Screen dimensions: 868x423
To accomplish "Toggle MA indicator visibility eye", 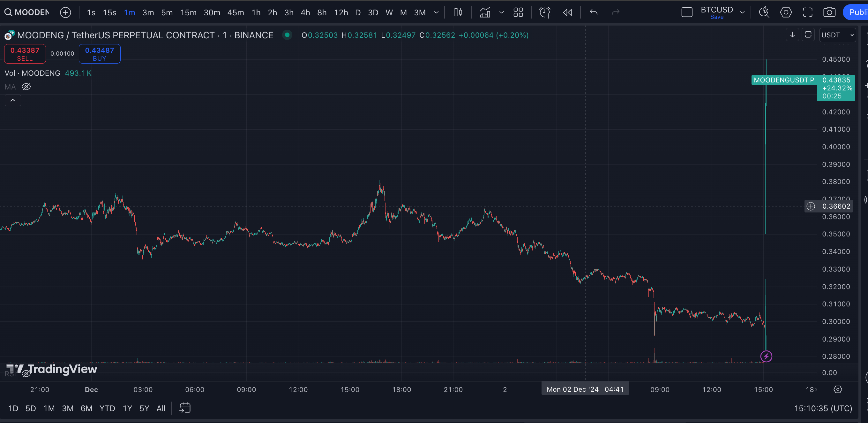I will coord(26,87).
